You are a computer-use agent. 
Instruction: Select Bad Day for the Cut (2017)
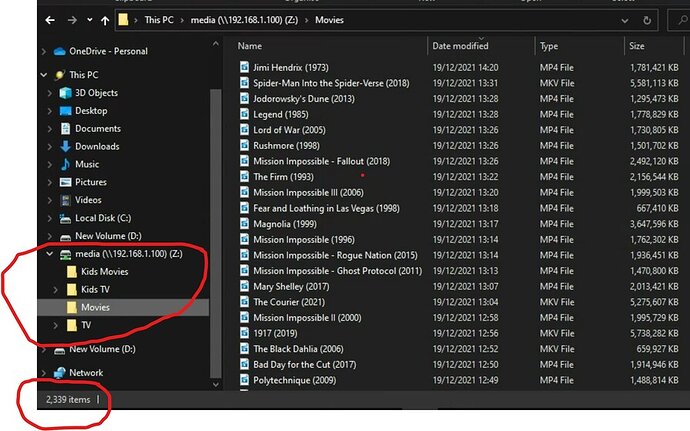pyautogui.click(x=305, y=365)
